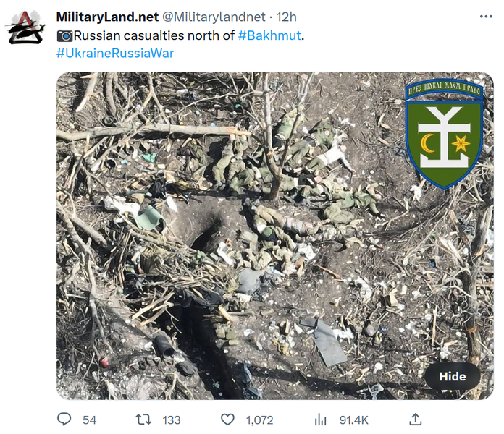Open the MilitaryLand.net profile avatar
504x434 pixels.
coord(25,27)
